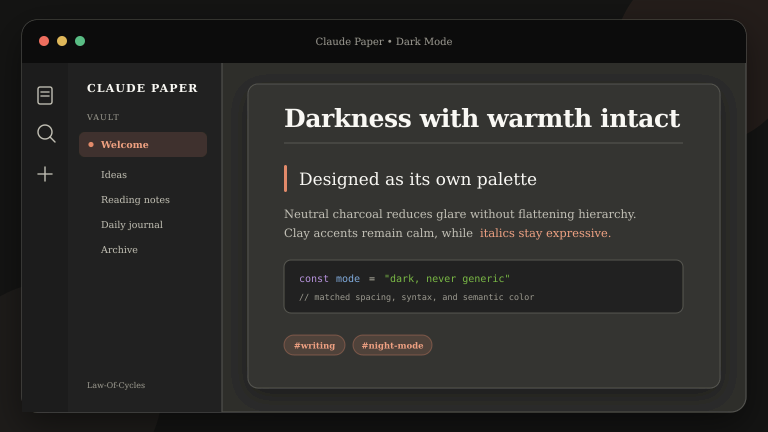Open the Daily journal entry

tap(132, 224)
